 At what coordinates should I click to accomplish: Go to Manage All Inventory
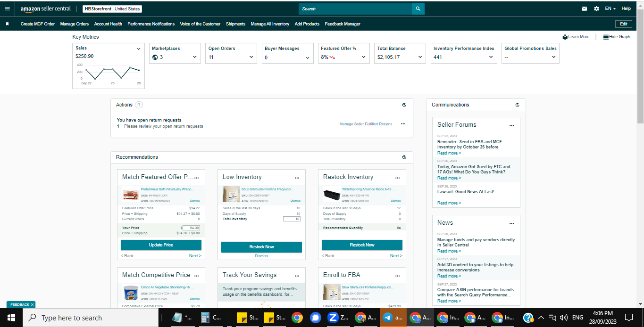click(x=270, y=24)
